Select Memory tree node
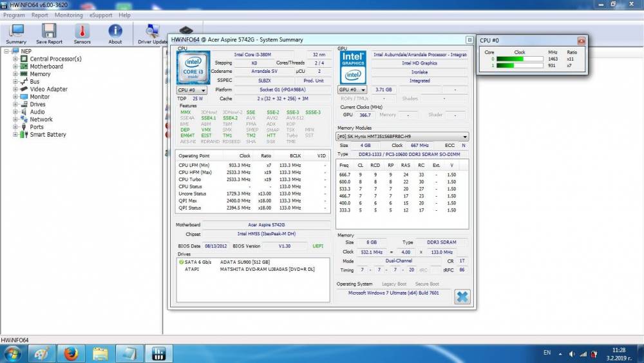Screen dimensions: 644x363 pos(40,74)
